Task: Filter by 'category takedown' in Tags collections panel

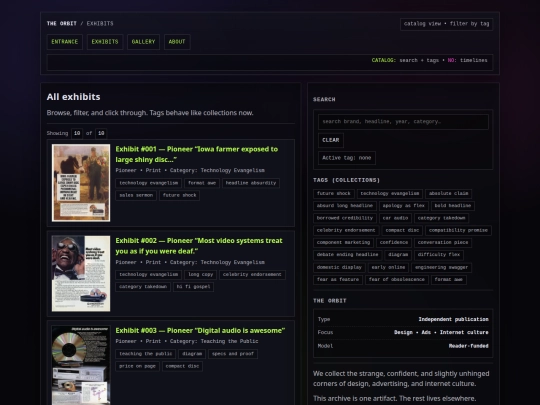Action: (x=441, y=218)
